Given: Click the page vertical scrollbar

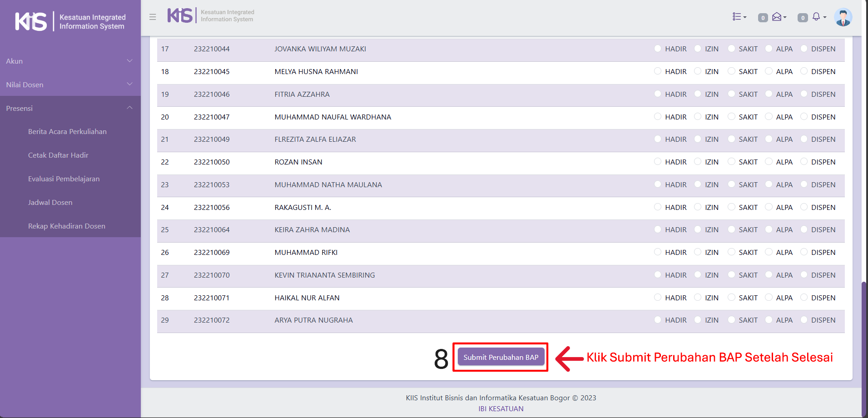Looking at the screenshot, I should pos(864,345).
